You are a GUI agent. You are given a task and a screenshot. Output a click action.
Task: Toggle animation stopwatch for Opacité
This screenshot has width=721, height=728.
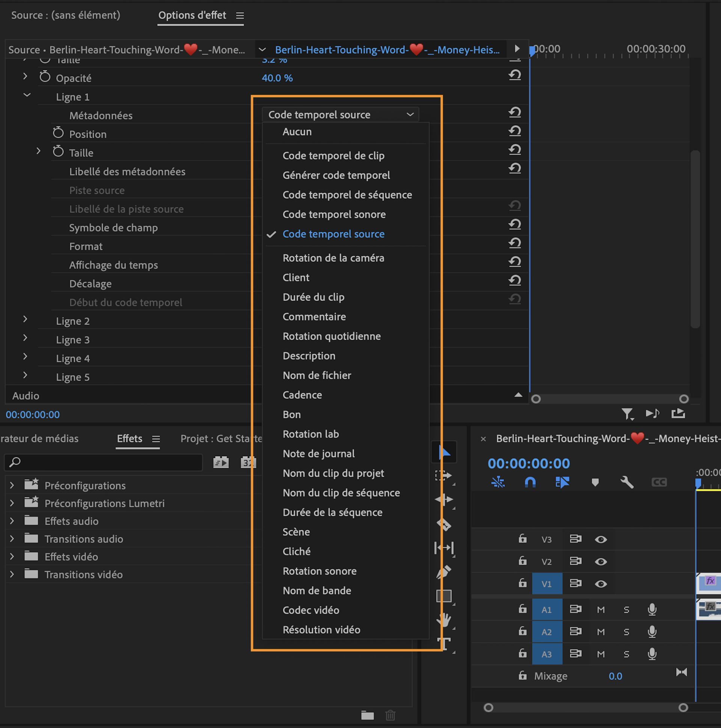click(45, 77)
